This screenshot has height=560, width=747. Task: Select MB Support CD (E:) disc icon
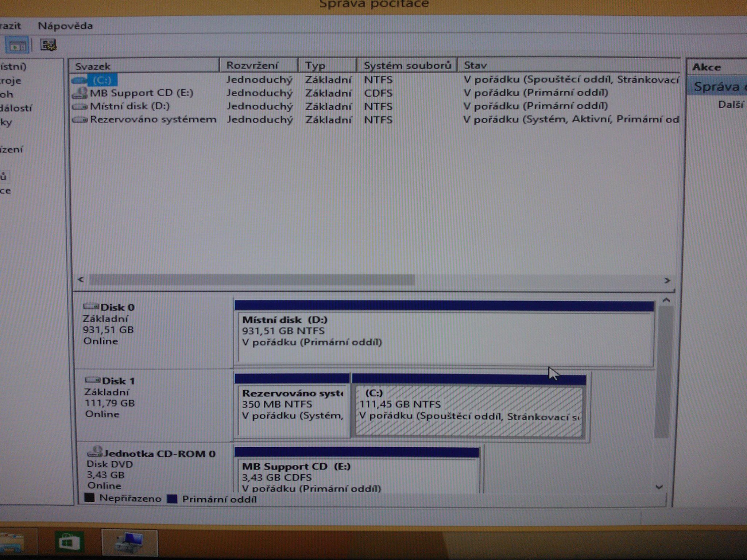80,93
